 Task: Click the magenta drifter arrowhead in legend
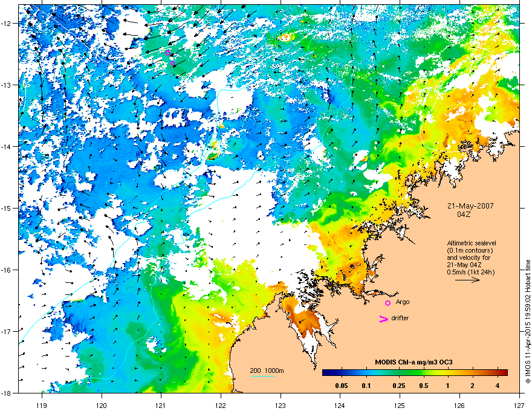coord(384,319)
